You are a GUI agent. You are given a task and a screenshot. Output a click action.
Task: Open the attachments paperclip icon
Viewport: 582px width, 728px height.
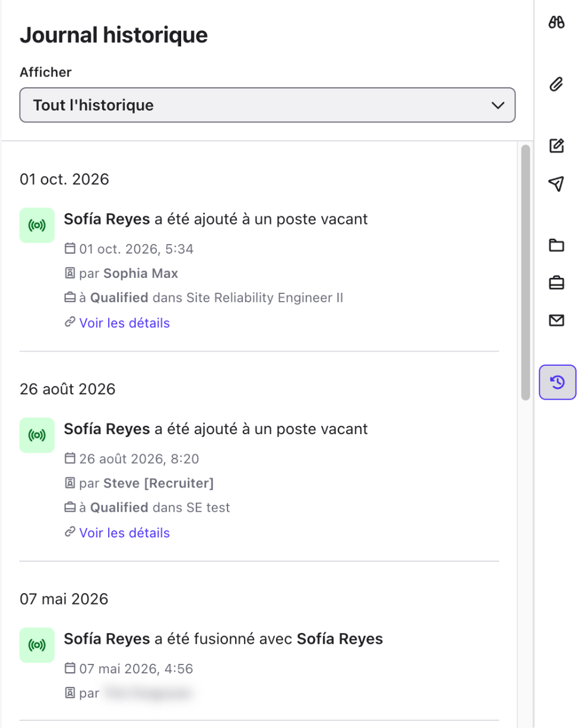(556, 84)
